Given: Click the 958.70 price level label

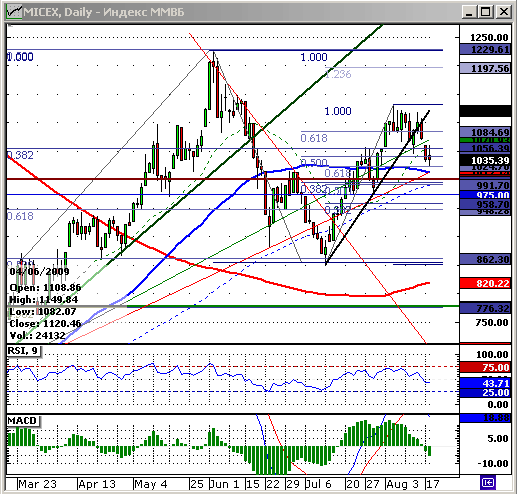Looking at the screenshot, I should (485, 204).
